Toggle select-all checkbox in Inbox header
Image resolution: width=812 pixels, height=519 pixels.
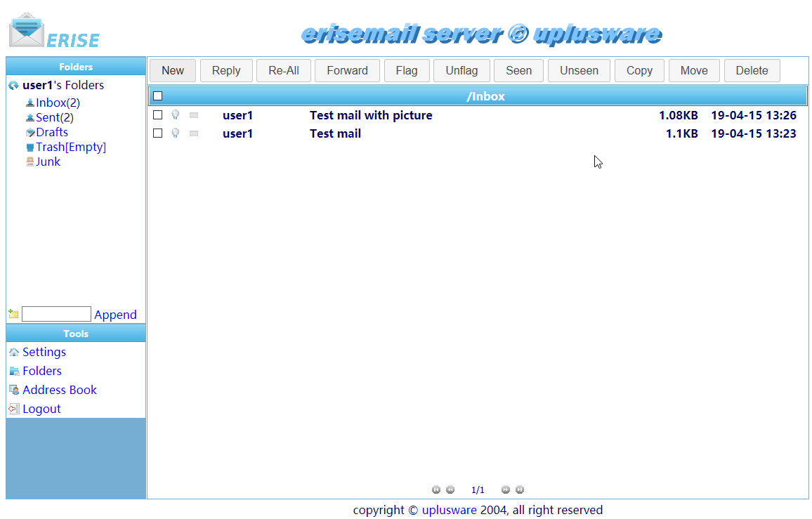(158, 96)
